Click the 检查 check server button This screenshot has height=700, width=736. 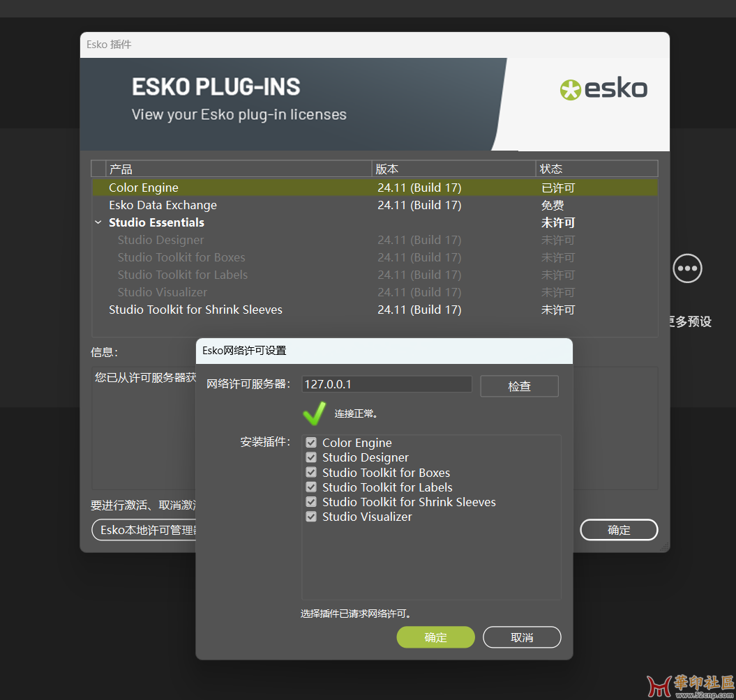[519, 386]
